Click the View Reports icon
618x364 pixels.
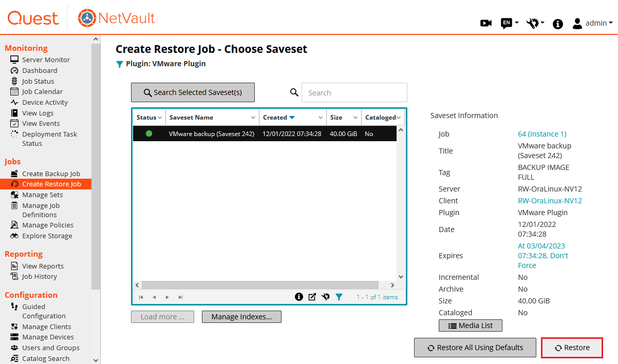click(x=14, y=266)
